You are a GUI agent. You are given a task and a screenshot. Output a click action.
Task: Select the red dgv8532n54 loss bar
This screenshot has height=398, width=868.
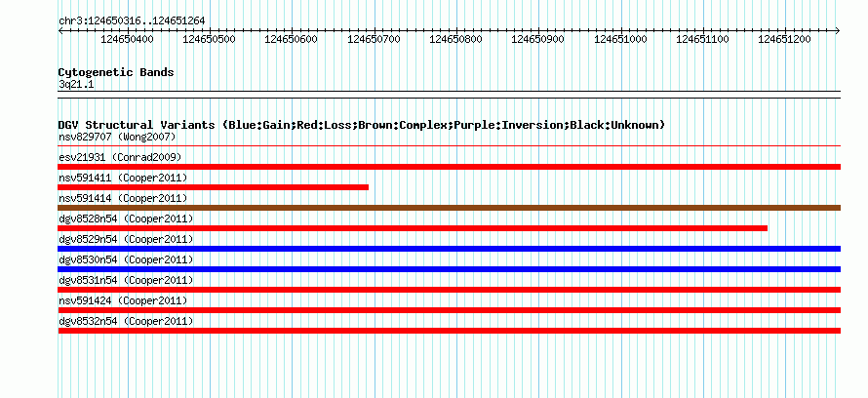[450, 331]
